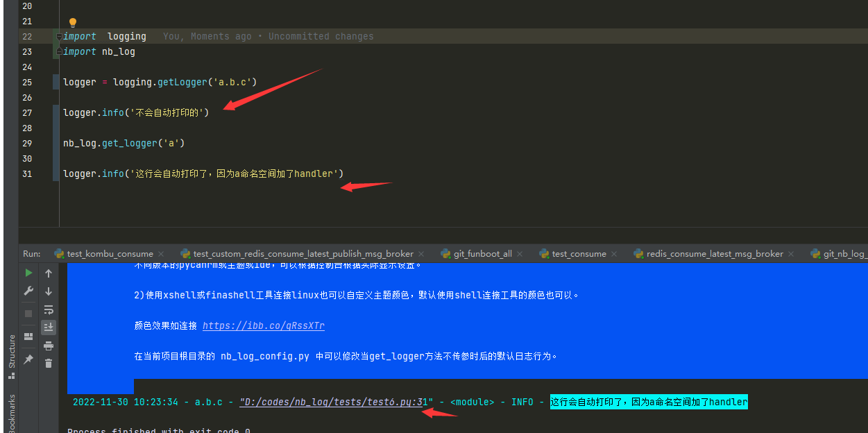The image size is (868, 433).
Task: Collapse the import block fold marker on line 22
Action: tap(60, 36)
